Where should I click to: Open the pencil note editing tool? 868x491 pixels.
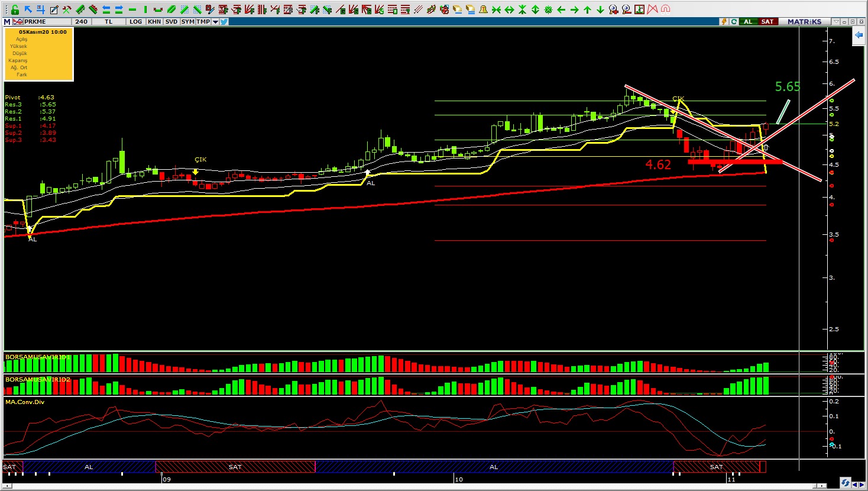coord(54,9)
